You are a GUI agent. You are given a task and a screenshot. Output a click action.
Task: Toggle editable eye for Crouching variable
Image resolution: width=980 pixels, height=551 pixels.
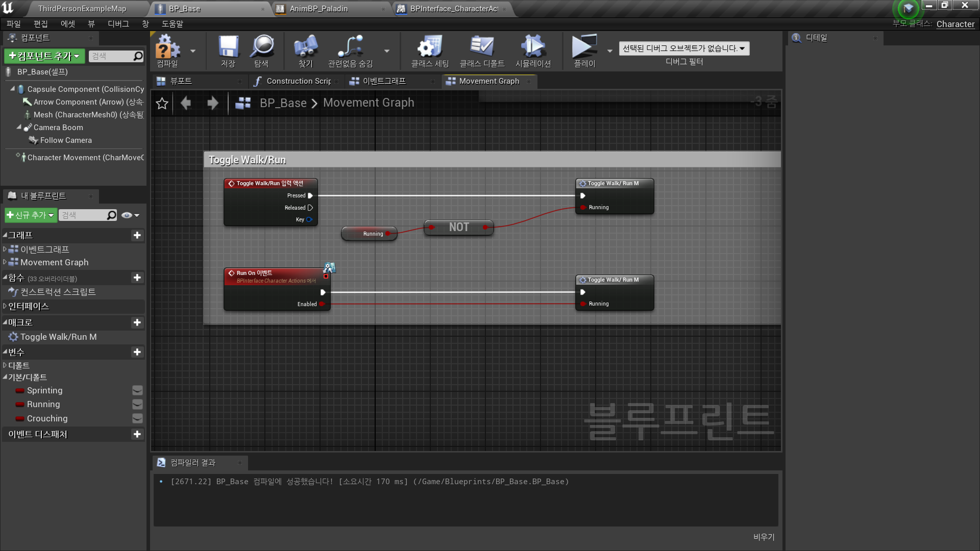click(x=137, y=418)
